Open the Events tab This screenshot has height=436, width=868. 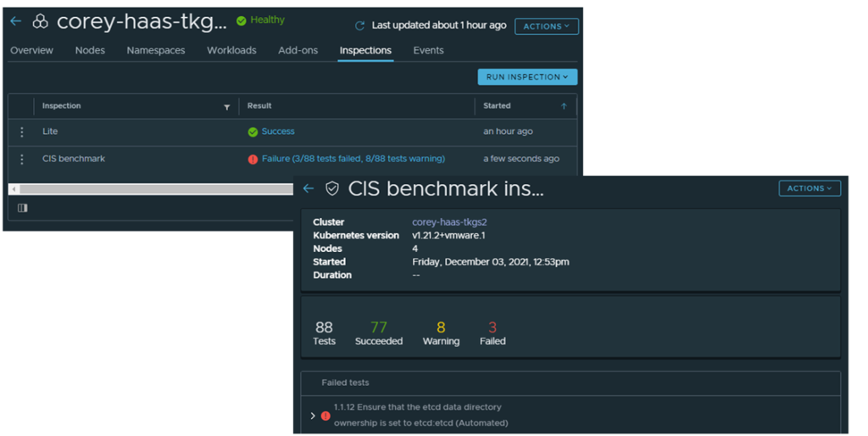click(x=428, y=50)
